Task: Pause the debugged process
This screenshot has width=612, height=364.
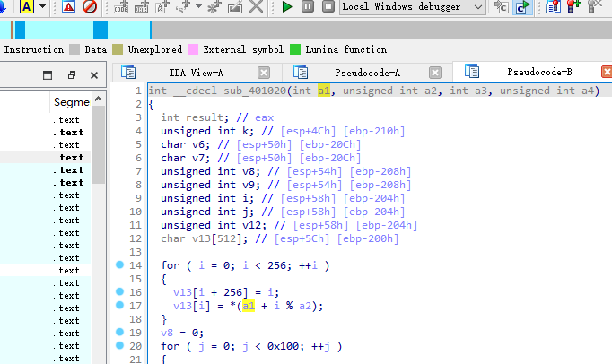Action: click(x=308, y=7)
